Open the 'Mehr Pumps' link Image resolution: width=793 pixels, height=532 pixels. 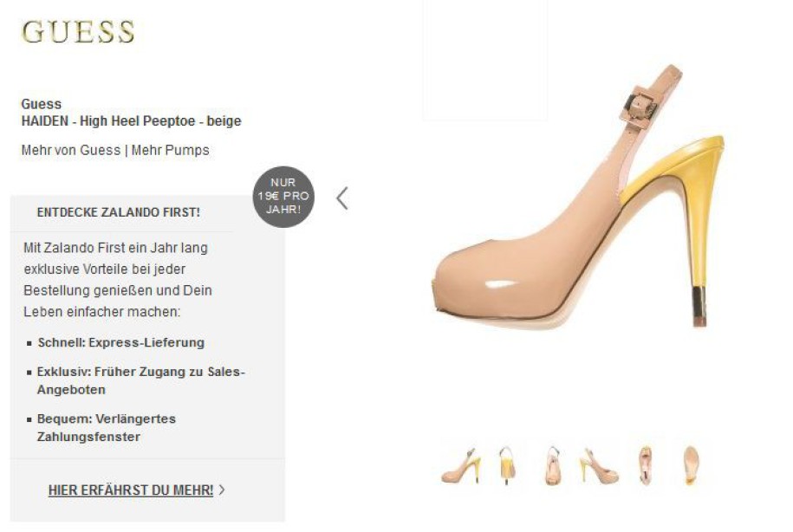(x=171, y=150)
